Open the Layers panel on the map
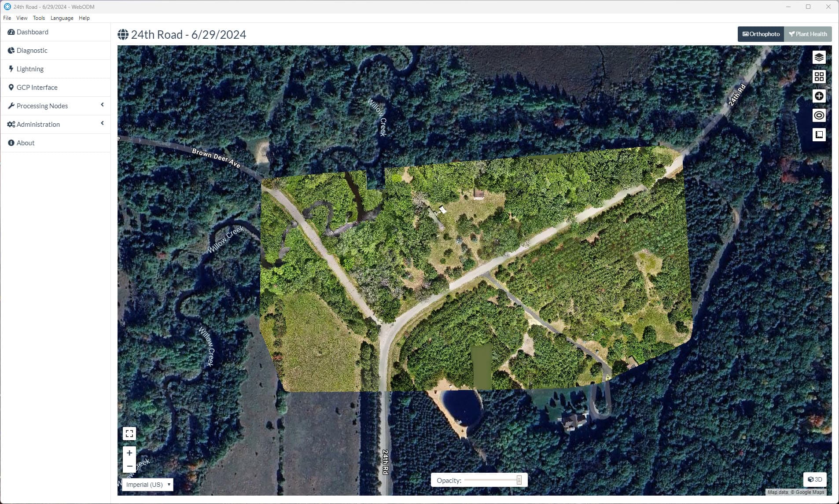The width and height of the screenshot is (839, 504). [819, 57]
